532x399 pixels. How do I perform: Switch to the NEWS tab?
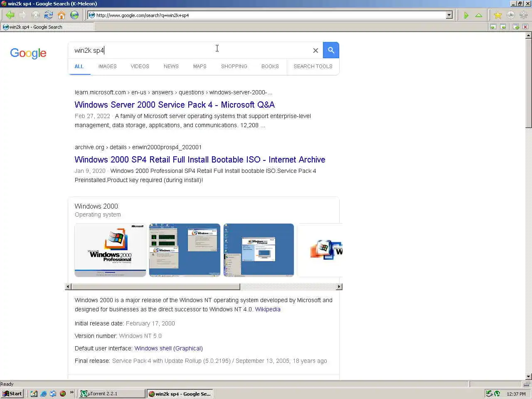[x=171, y=66]
